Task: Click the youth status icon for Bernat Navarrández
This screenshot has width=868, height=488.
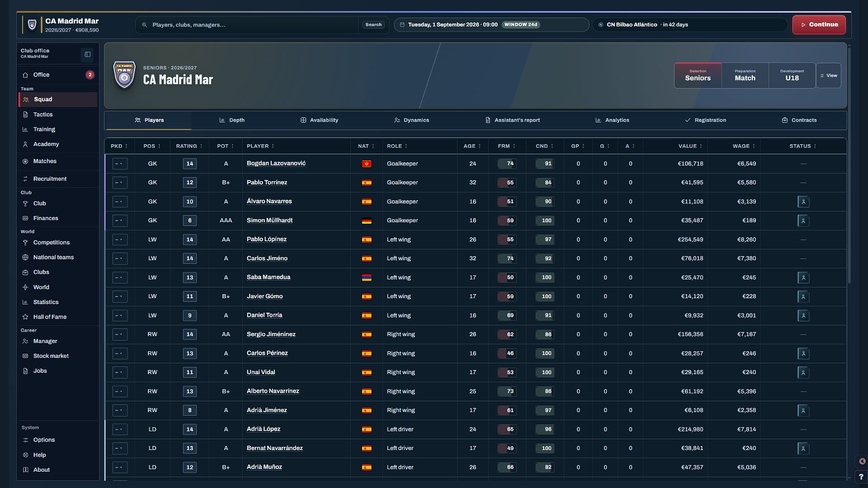Action: (x=803, y=448)
